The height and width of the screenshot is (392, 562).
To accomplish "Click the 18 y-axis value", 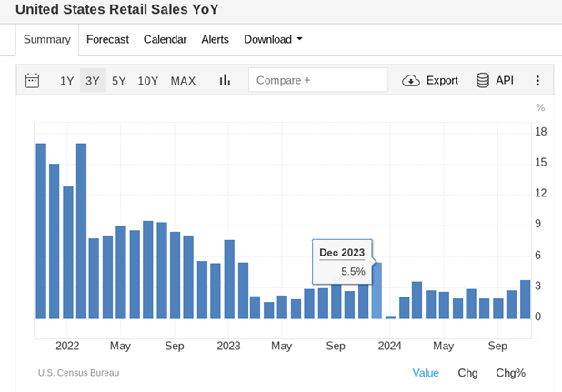I will pyautogui.click(x=540, y=132).
